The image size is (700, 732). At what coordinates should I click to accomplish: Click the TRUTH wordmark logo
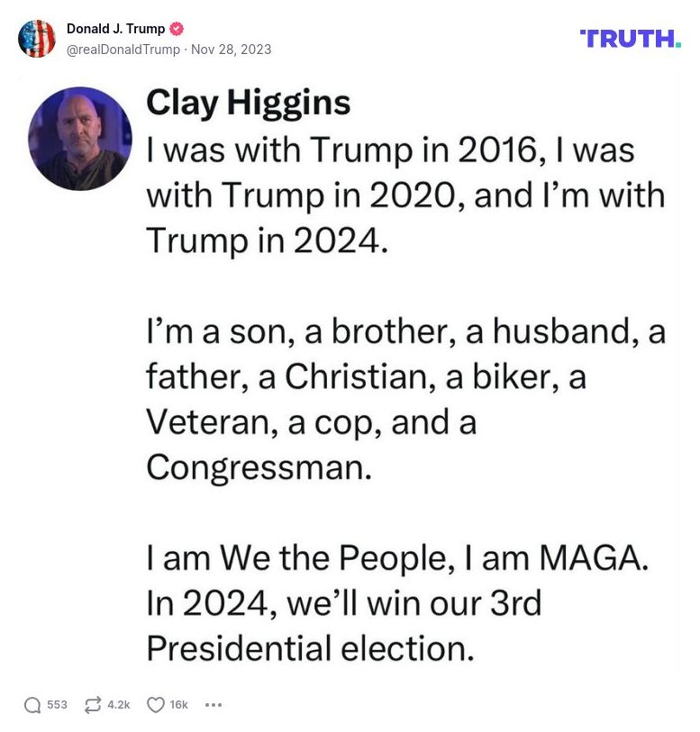(631, 37)
